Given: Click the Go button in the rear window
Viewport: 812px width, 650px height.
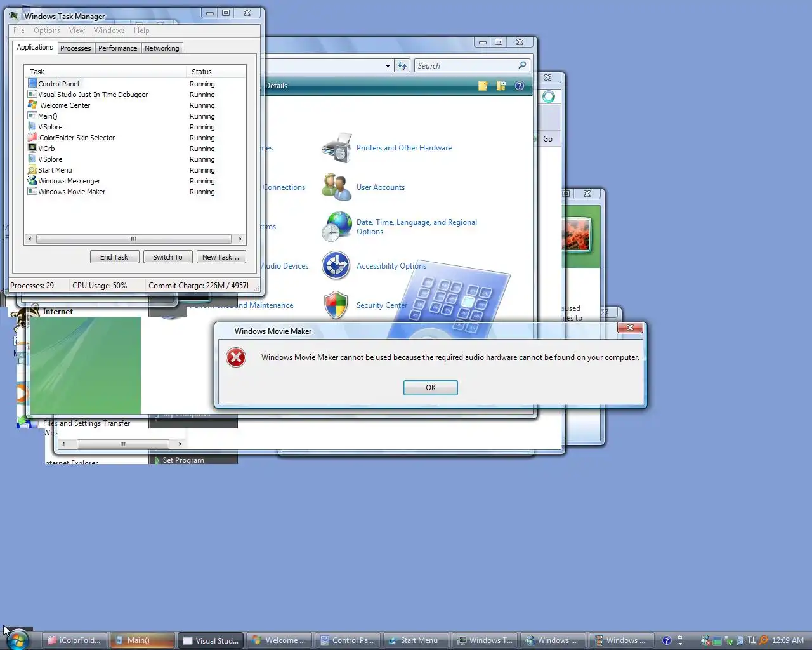Looking at the screenshot, I should pyautogui.click(x=547, y=139).
